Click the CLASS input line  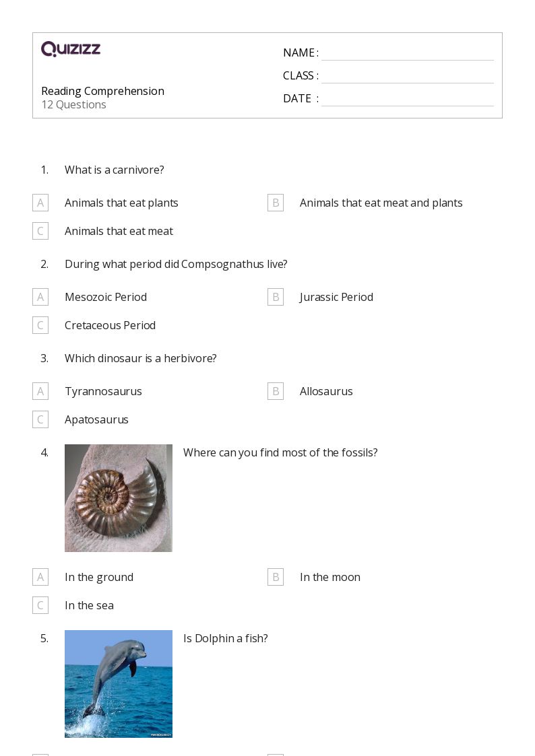[x=407, y=76]
